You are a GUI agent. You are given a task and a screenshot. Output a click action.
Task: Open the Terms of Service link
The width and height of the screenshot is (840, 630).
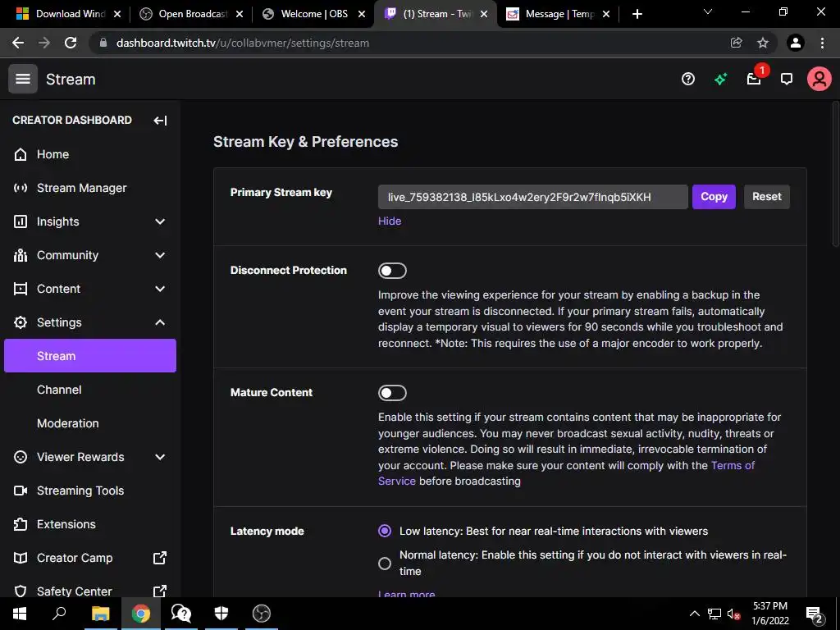(566, 473)
